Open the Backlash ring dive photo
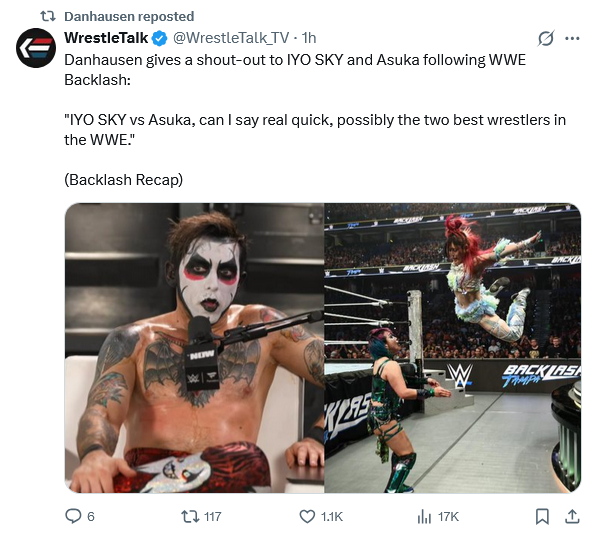This screenshot has width=598, height=538. [453, 348]
